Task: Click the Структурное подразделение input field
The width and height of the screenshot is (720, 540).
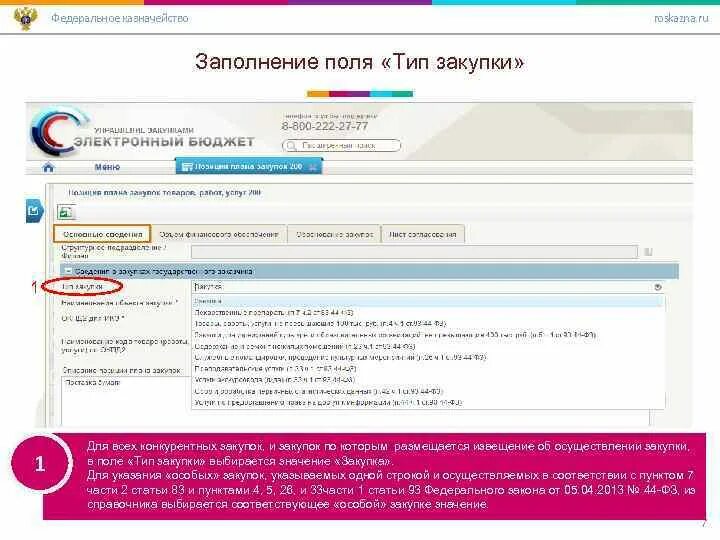Action: [415, 252]
